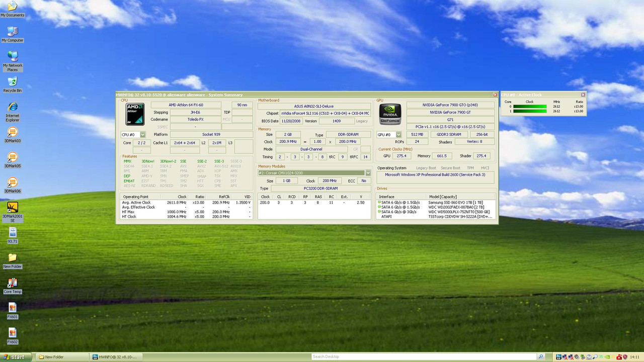Click the magnifier tray icon
Image resolution: width=644 pixels, height=362 pixels.
click(x=595, y=357)
